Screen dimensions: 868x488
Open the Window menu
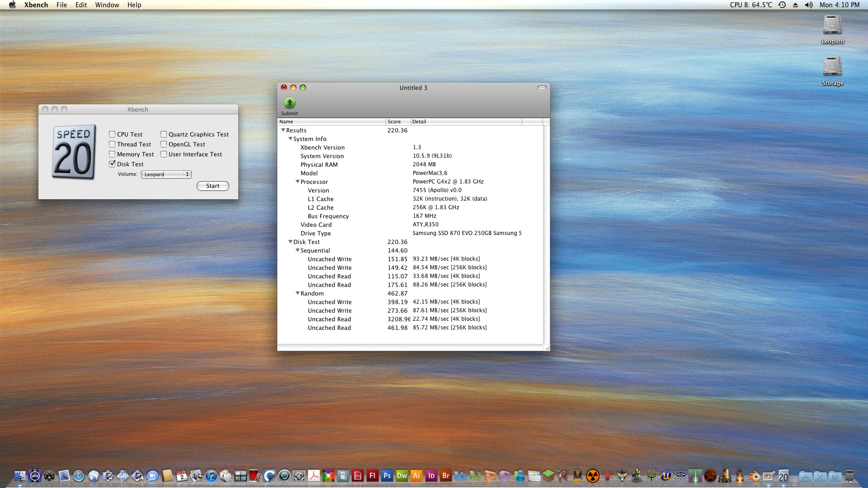tap(107, 5)
